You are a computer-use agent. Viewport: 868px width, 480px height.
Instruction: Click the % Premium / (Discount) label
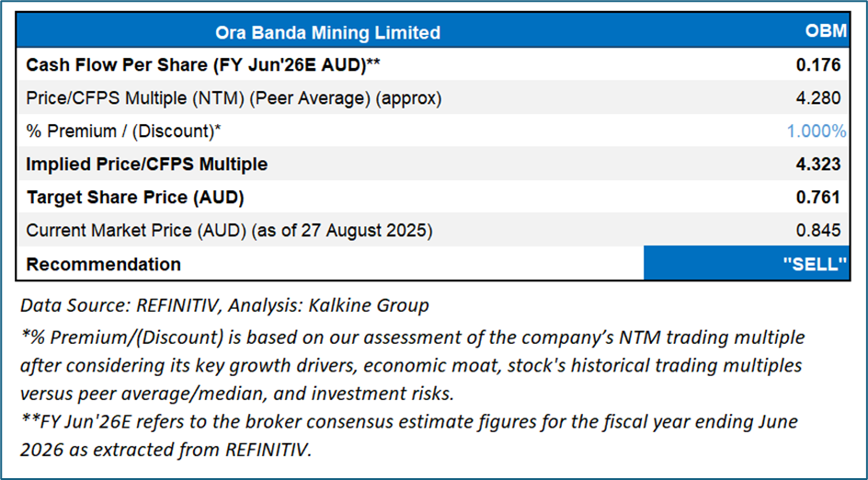pyautogui.click(x=124, y=131)
